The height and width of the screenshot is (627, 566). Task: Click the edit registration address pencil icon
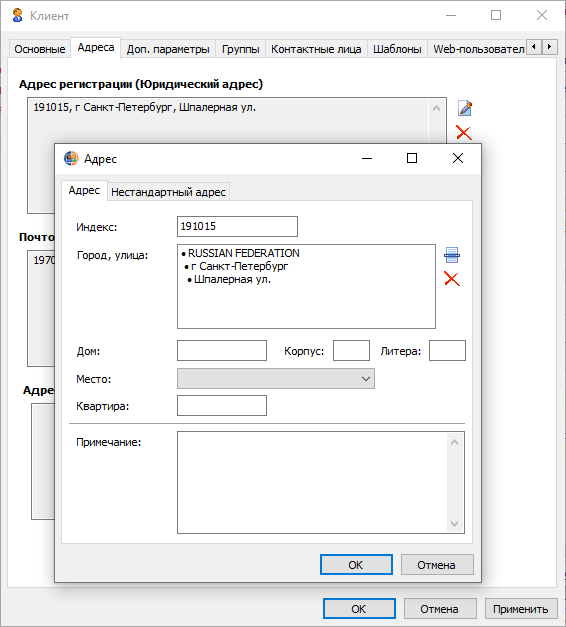click(x=464, y=108)
